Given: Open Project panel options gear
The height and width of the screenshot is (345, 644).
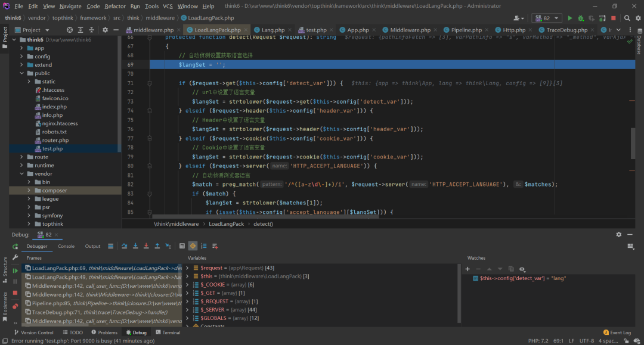Looking at the screenshot, I should tap(105, 30).
